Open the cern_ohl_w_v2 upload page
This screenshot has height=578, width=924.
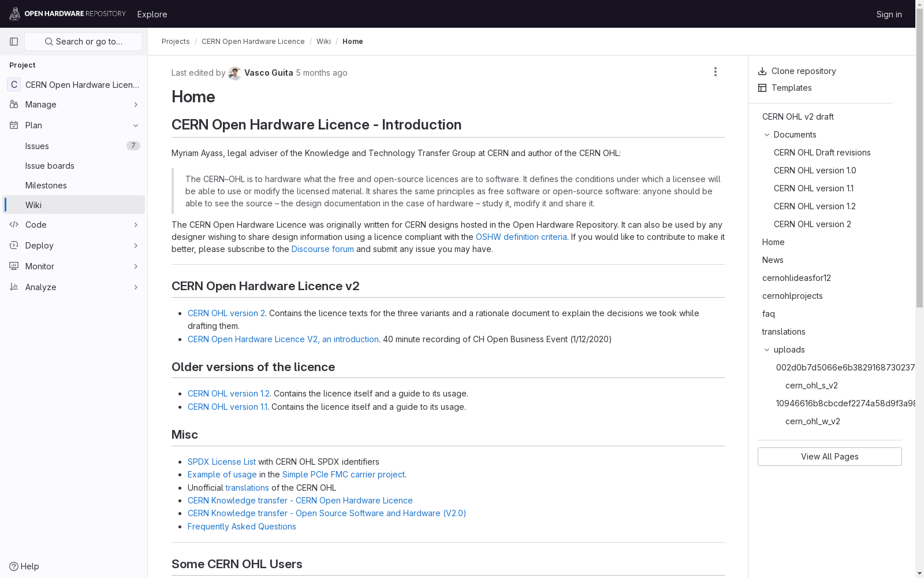pyautogui.click(x=813, y=421)
